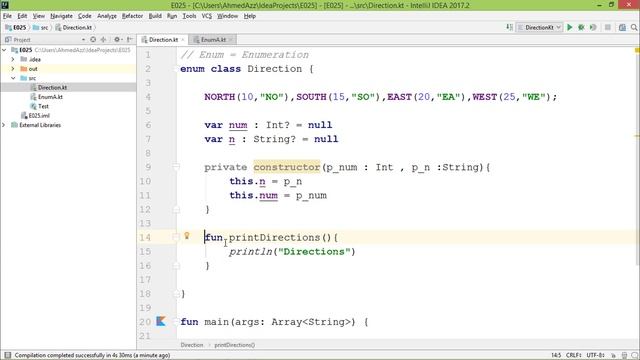Screen dimensions: 640x360
Task: Open the View menu
Action: 39,16
